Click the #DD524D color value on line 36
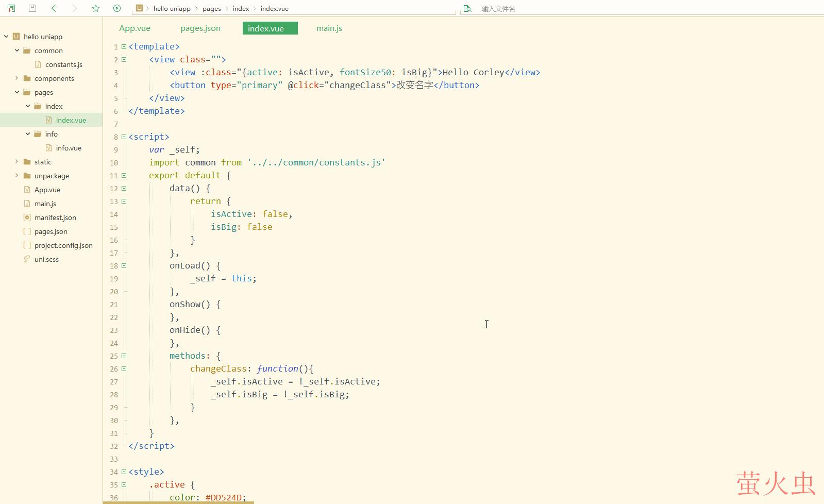Screen dimensions: 824x504 pos(223,497)
